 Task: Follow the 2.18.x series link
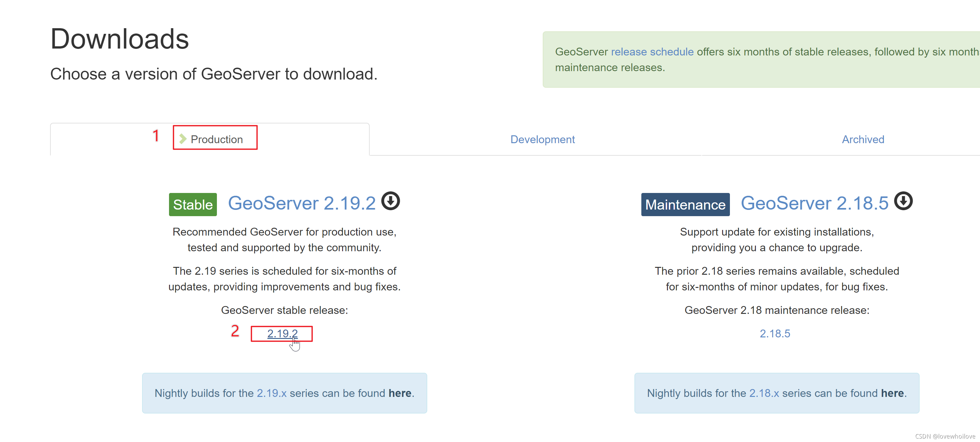point(764,393)
